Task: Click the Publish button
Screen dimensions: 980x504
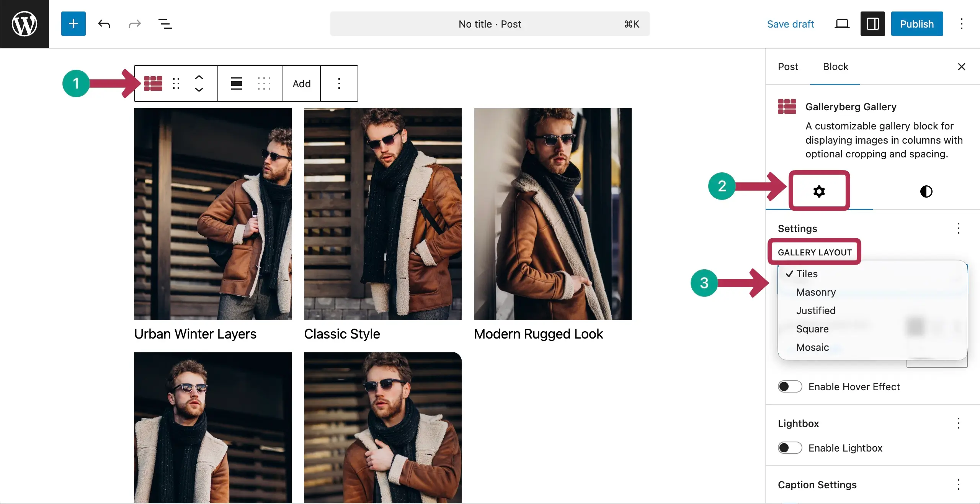Action: click(x=917, y=24)
